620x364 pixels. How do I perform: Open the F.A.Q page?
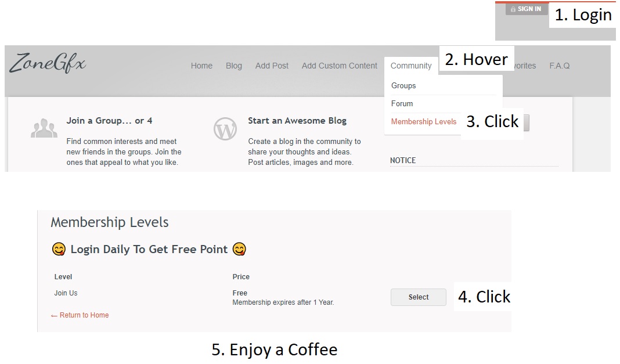click(x=560, y=66)
